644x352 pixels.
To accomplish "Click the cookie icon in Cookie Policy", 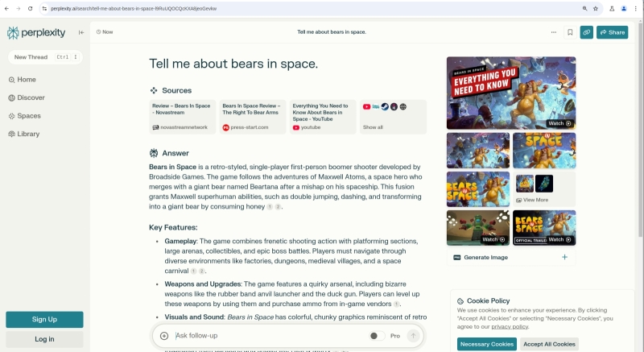I will (460, 301).
